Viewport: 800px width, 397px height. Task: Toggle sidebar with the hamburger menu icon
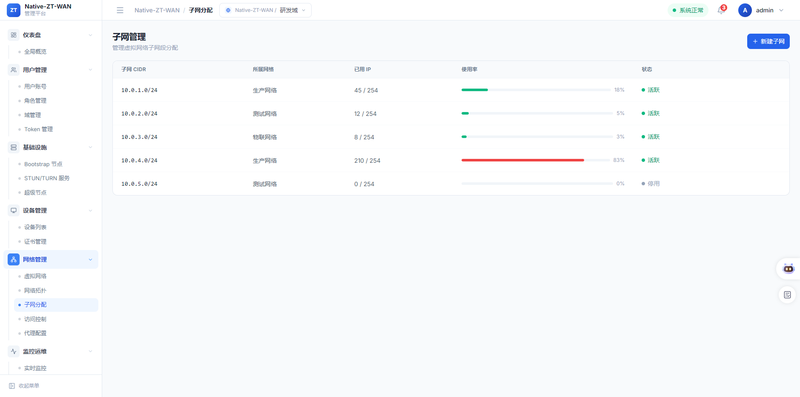tap(120, 10)
